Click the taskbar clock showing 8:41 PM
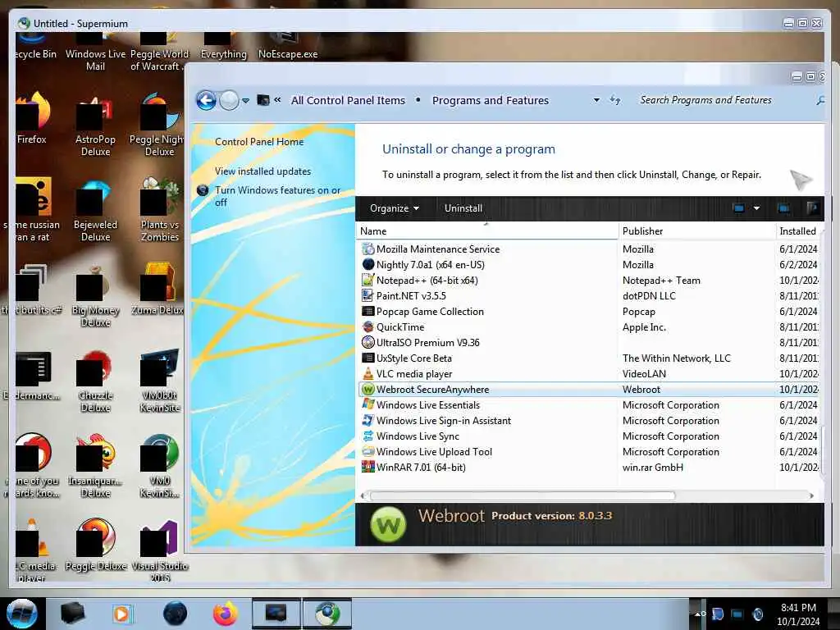The height and width of the screenshot is (630, 840). [x=798, y=614]
